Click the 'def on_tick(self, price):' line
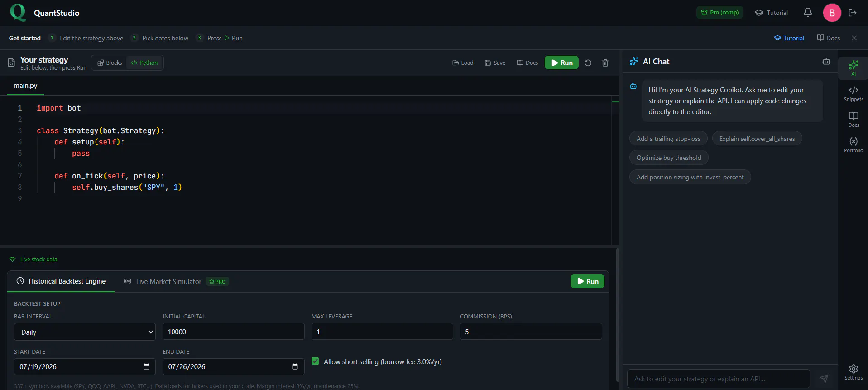Screen dimensions: 868x390 [x=109, y=176]
